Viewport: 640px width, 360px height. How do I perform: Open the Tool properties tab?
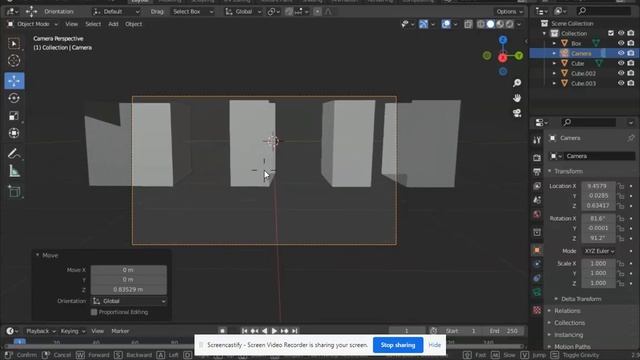coord(537,140)
